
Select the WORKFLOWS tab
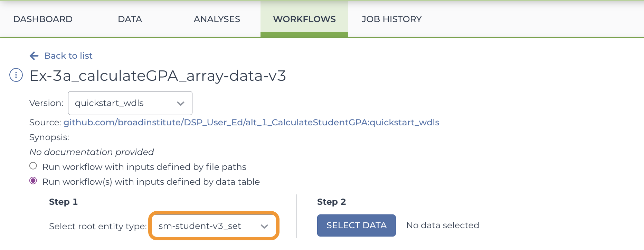304,19
